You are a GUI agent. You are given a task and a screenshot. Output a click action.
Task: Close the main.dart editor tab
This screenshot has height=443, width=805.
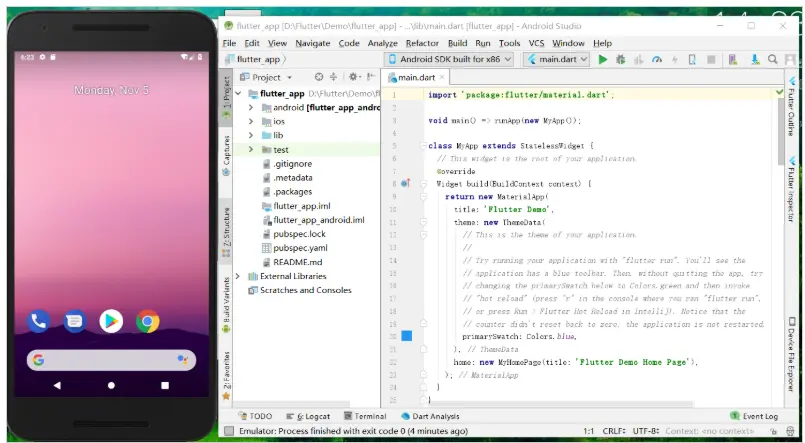(443, 78)
